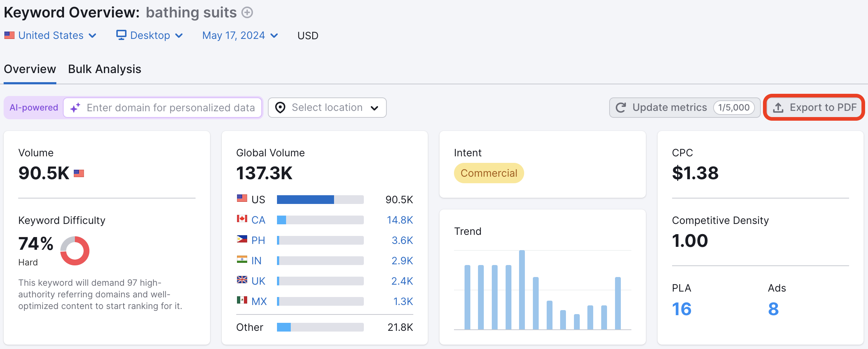
Task: Click the Philippines flag icon
Action: [x=242, y=239]
